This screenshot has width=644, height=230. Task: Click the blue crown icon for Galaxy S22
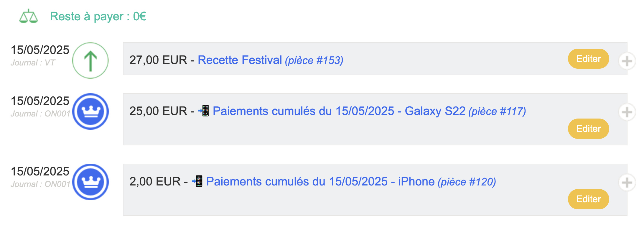pyautogui.click(x=90, y=111)
